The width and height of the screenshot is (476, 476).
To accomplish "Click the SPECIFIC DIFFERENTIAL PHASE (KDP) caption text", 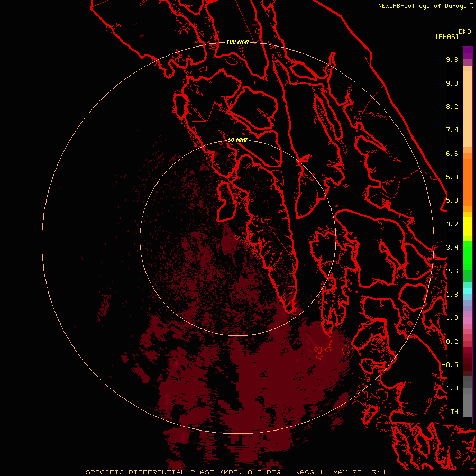I will [164, 472].
